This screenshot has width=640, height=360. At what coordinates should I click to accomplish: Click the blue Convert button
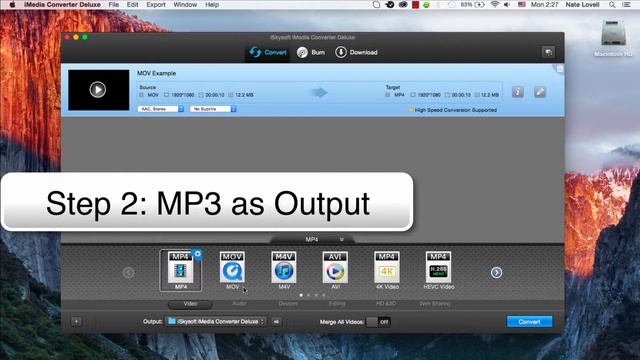click(x=529, y=322)
